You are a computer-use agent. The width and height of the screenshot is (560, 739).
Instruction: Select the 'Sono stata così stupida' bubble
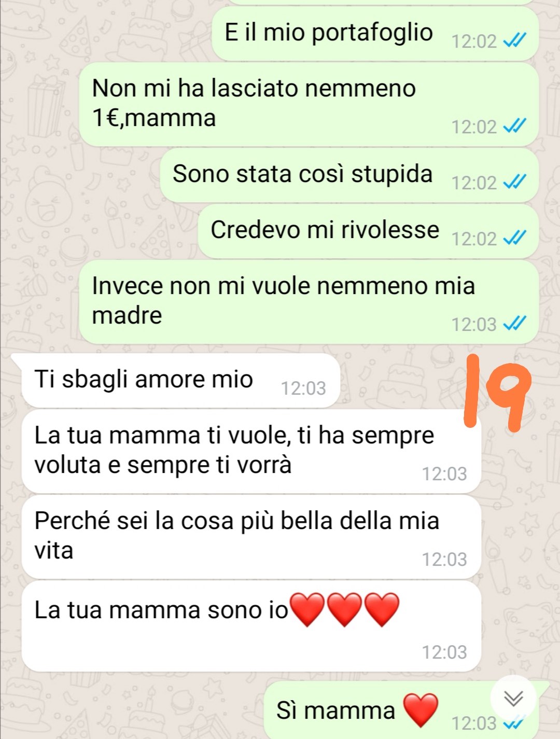coord(349,175)
